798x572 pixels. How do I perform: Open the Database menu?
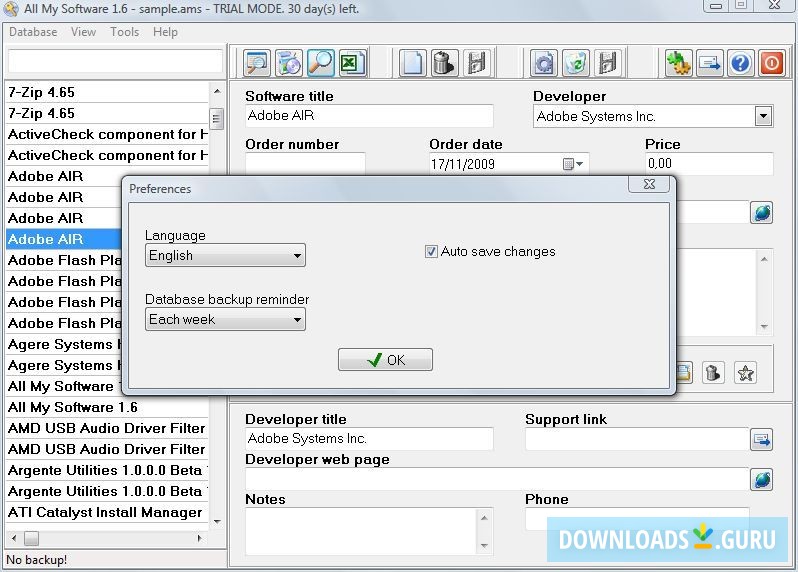[33, 32]
